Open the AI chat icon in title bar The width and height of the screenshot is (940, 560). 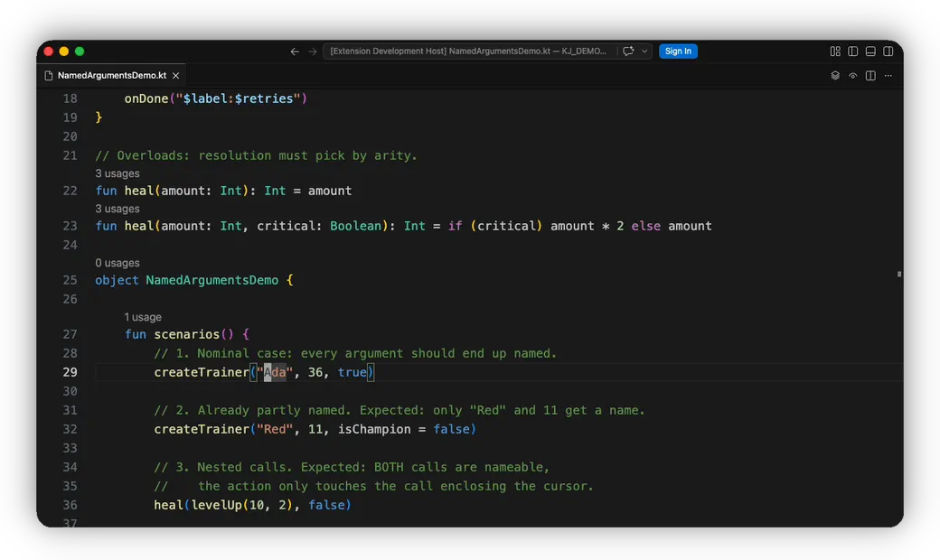pyautogui.click(x=627, y=51)
